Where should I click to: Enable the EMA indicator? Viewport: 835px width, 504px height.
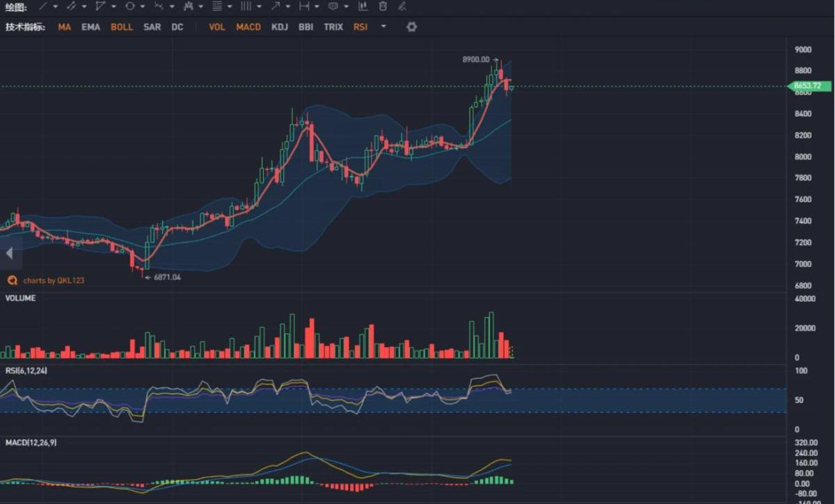coord(90,27)
